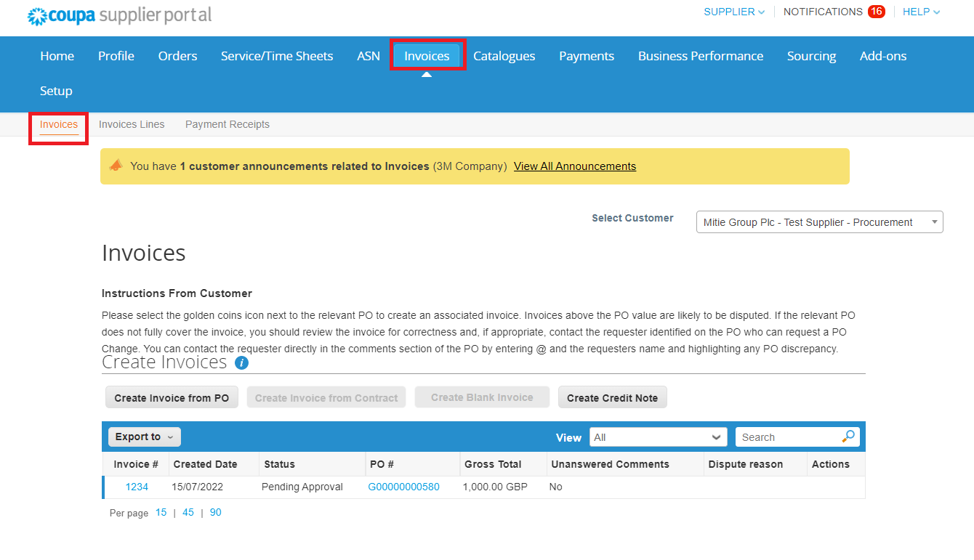Image resolution: width=974 pixels, height=560 pixels.
Task: Sort by Status column header
Action: pyautogui.click(x=279, y=464)
